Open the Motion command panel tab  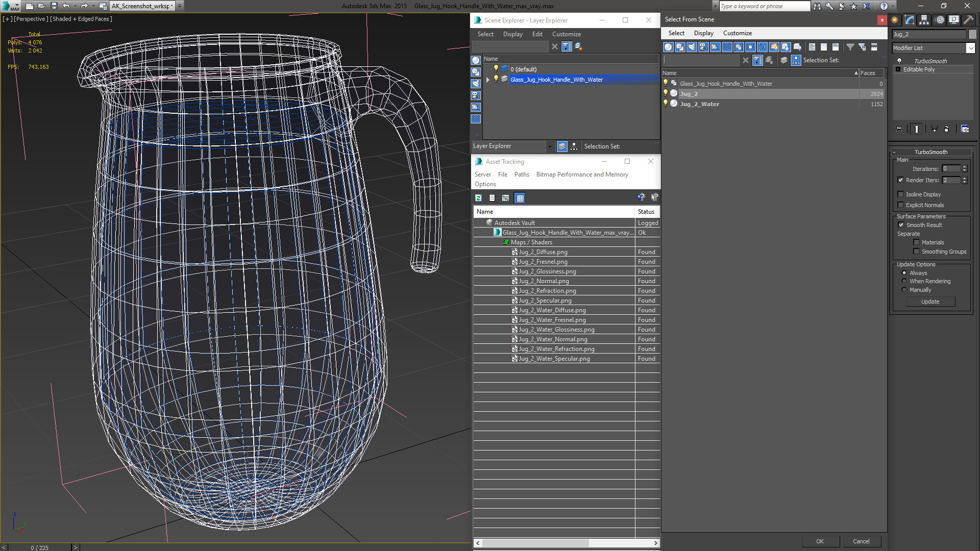click(x=940, y=20)
